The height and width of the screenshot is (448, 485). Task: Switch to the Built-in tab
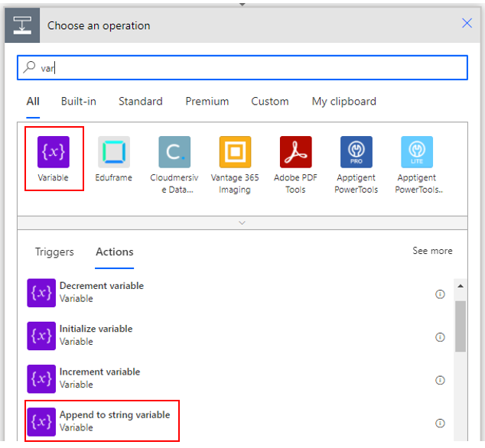point(79,102)
